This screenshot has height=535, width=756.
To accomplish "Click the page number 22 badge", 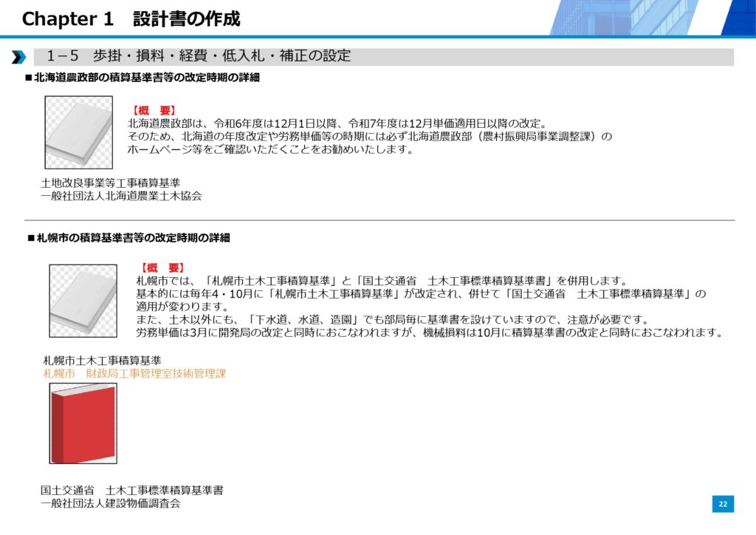I will 723,504.
